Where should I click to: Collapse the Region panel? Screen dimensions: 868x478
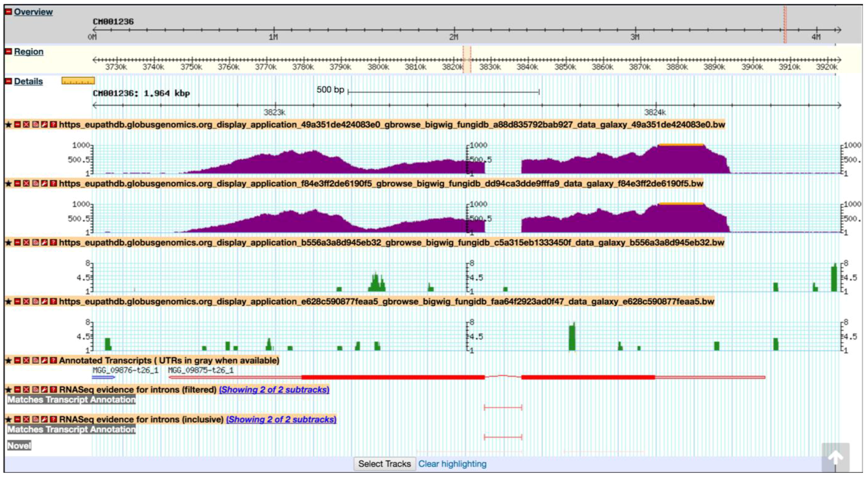tap(8, 51)
